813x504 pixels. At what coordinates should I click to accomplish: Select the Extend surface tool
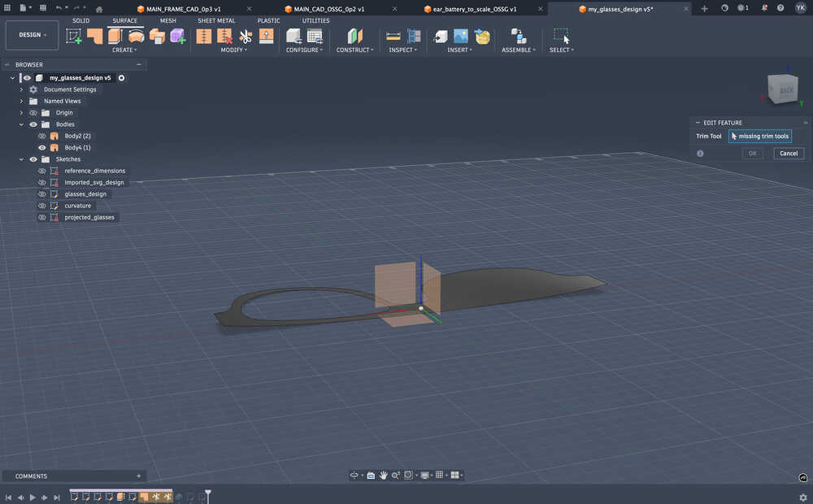pyautogui.click(x=266, y=37)
